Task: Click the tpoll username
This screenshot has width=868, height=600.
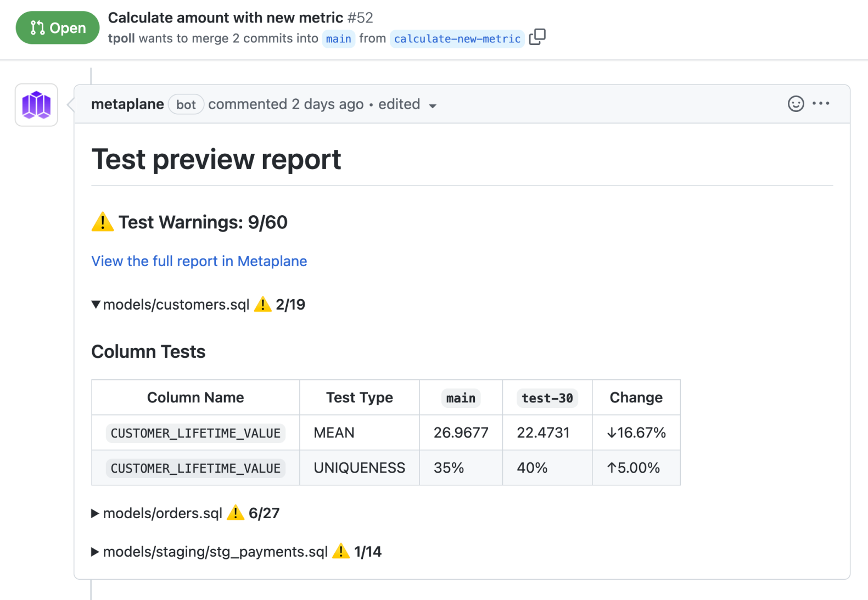Action: click(x=121, y=38)
